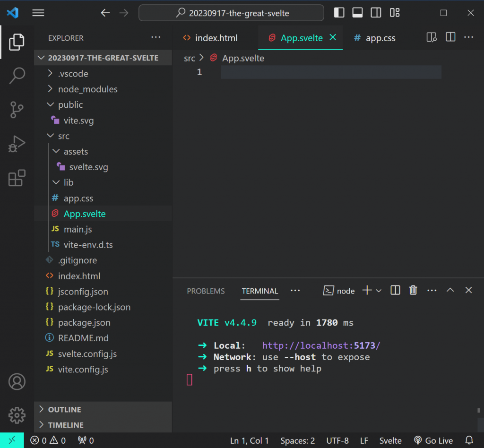Screen dimensions: 484x448
Task: Expand the node_modules folder
Action: (87, 89)
